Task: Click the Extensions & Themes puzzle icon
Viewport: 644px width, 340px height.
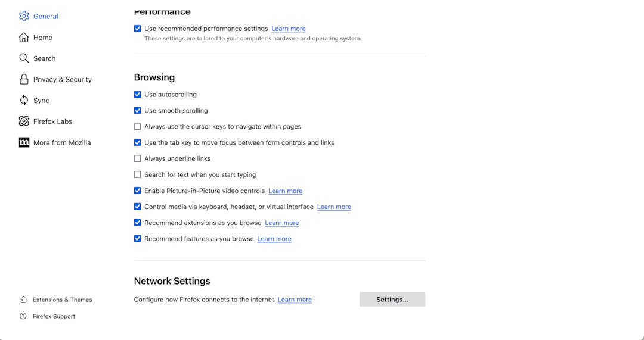Action: (x=23, y=300)
